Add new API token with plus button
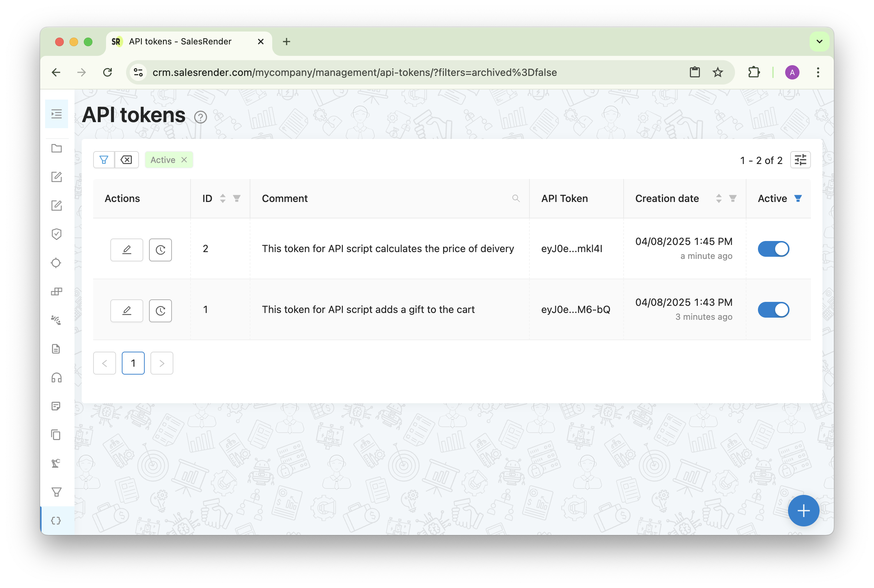This screenshot has width=874, height=588. [x=803, y=511]
